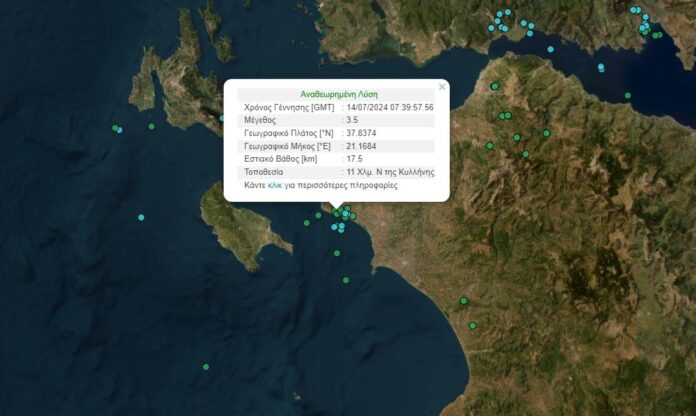
Task: Click southernmost green marker in bay below popup
Action: 346,280
